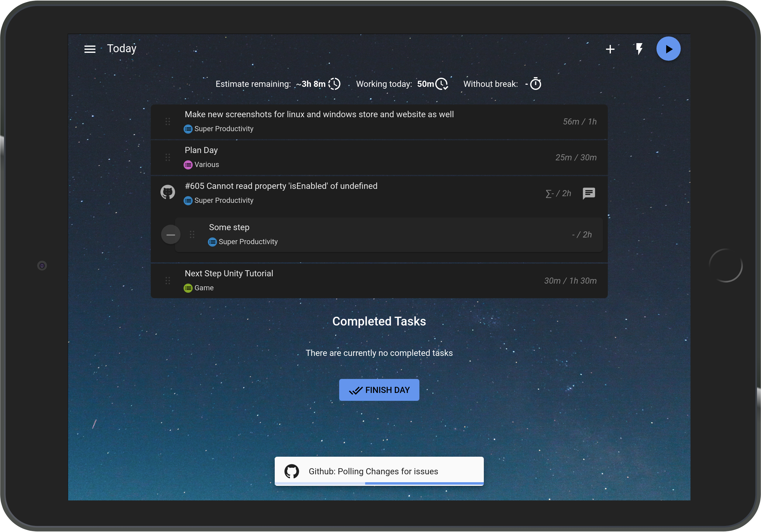Open the hamburger side menu
Image resolution: width=761 pixels, height=532 pixels.
pos(90,49)
